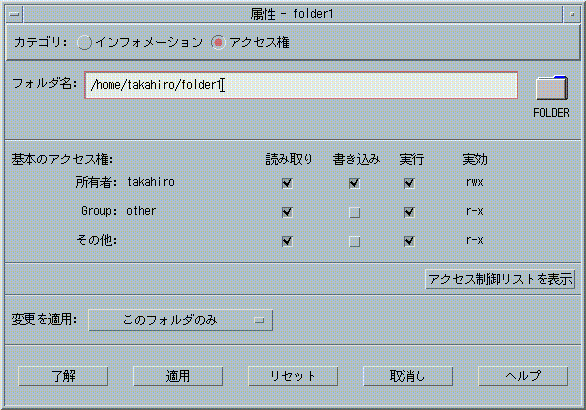Toggle Group other 読み取り checkbox
This screenshot has width=586, height=410.
coord(287,212)
